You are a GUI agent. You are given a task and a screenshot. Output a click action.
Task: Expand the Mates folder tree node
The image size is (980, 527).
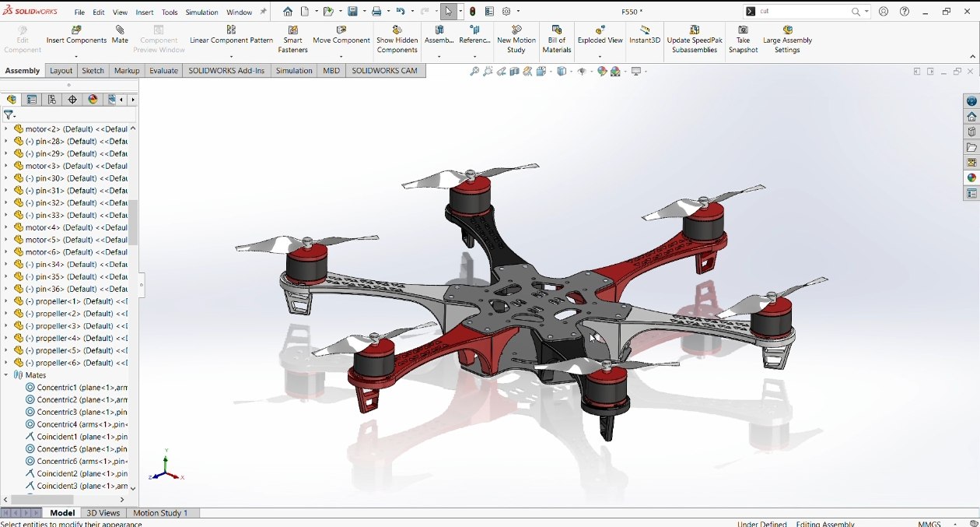point(6,375)
